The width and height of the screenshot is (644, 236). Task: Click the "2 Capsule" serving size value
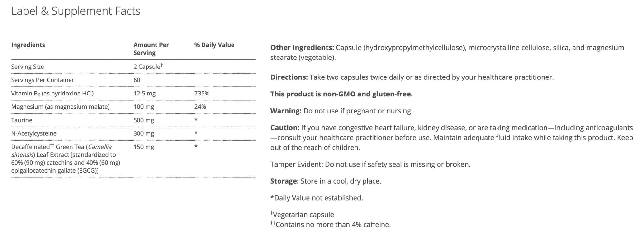tap(147, 67)
